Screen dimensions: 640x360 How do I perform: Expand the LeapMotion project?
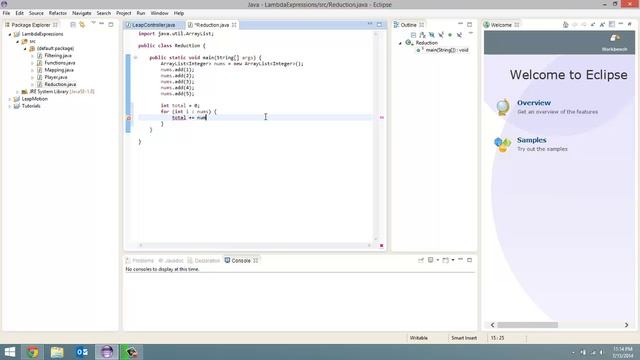10,99
